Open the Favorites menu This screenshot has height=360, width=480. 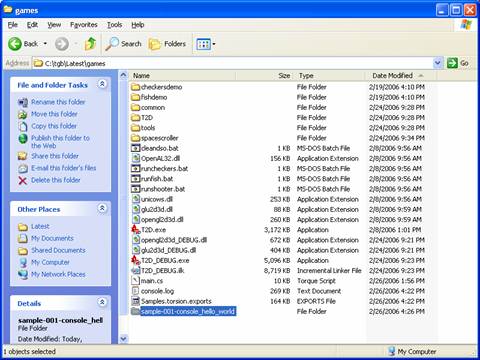(84, 25)
